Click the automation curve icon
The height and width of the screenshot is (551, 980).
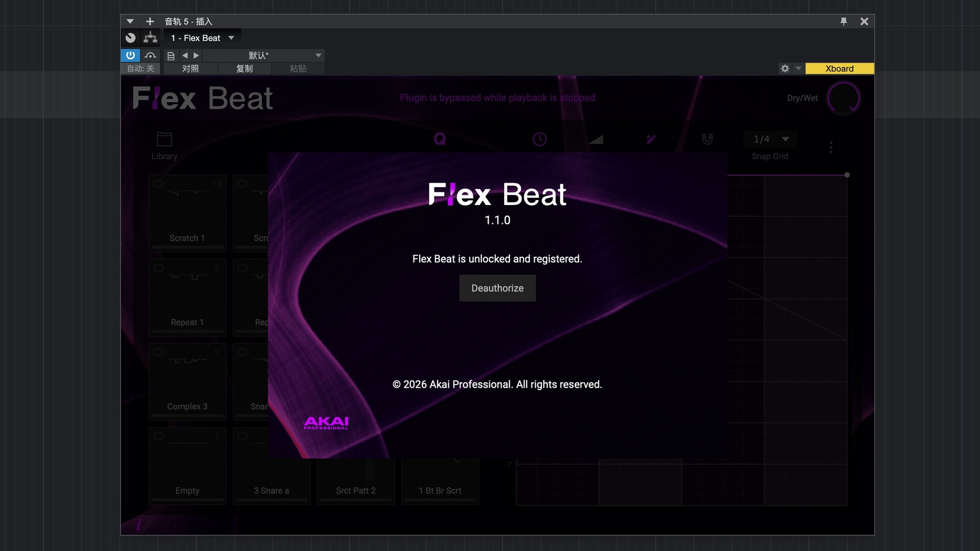pos(150,55)
